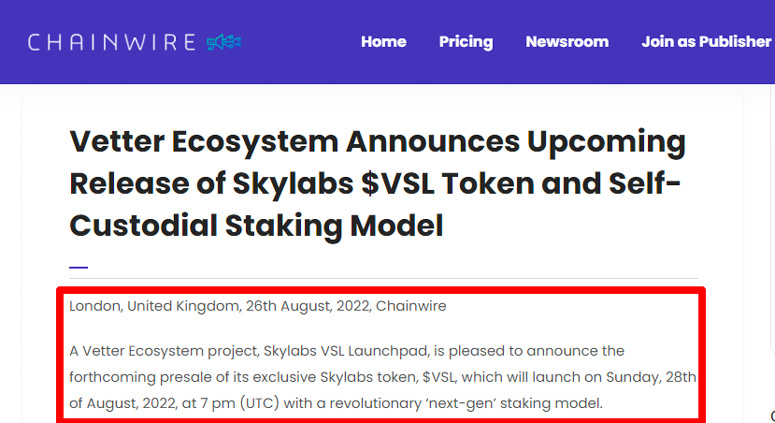Click "$VSL" in the article headline
The height and width of the screenshot is (423, 775).
pyautogui.click(x=397, y=183)
